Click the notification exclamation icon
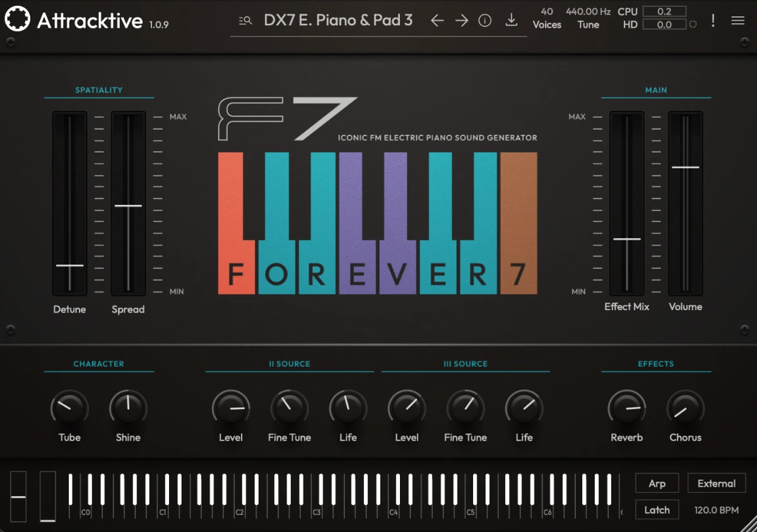The height and width of the screenshot is (532, 757). click(x=713, y=20)
